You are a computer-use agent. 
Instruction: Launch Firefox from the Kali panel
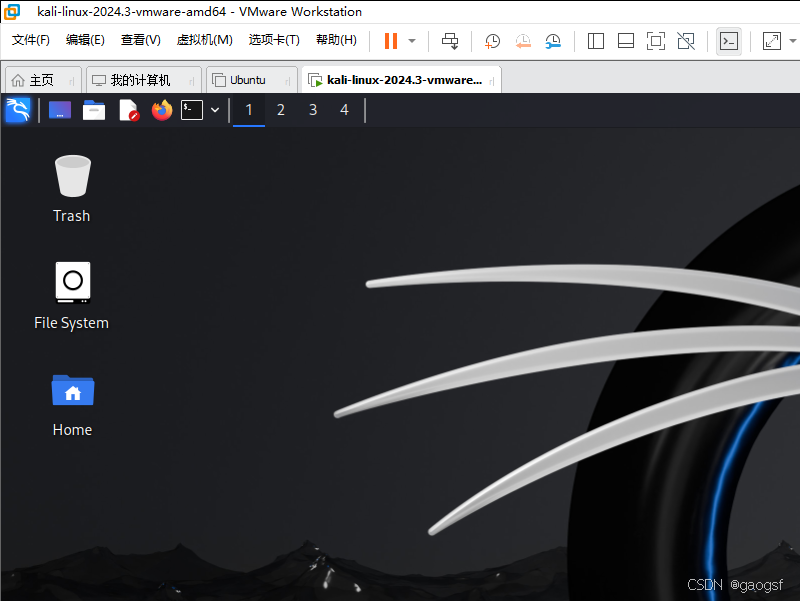tap(162, 110)
